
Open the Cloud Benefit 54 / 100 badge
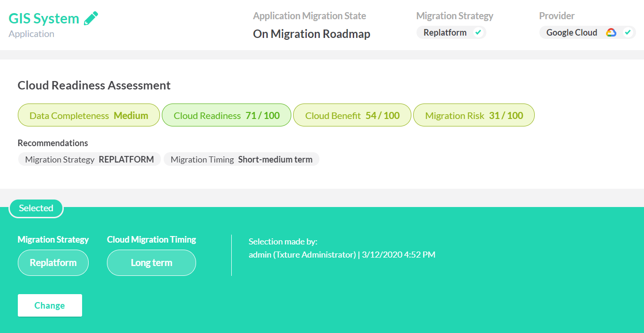coord(352,115)
